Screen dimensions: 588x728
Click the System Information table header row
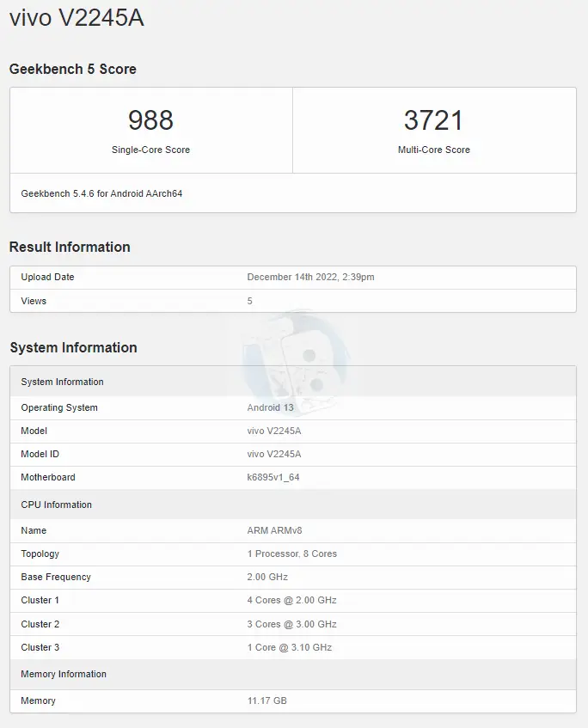[x=293, y=382]
